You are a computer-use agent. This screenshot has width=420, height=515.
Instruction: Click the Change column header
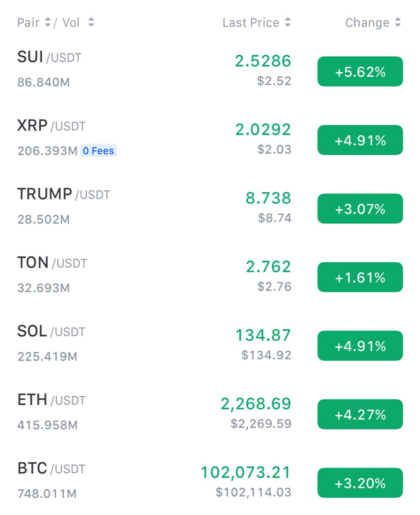coord(367,23)
